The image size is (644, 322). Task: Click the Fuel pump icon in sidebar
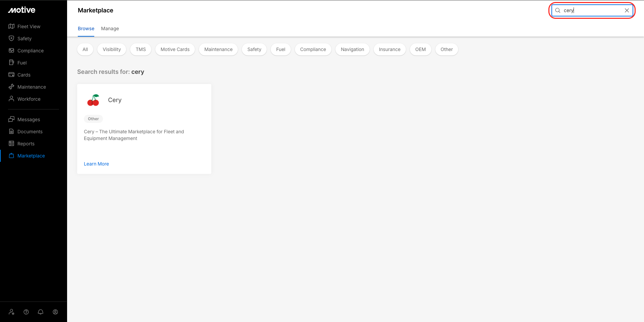[11, 62]
